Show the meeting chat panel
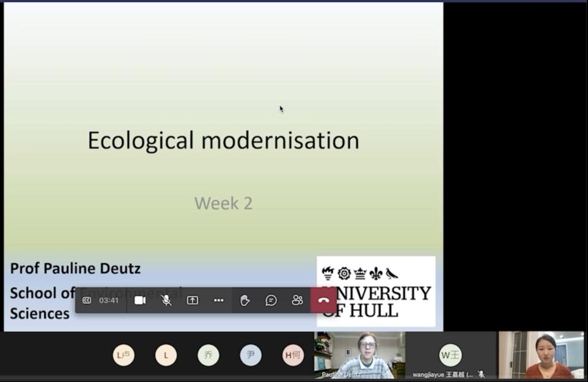Viewport: 588px width, 382px height. click(x=271, y=300)
